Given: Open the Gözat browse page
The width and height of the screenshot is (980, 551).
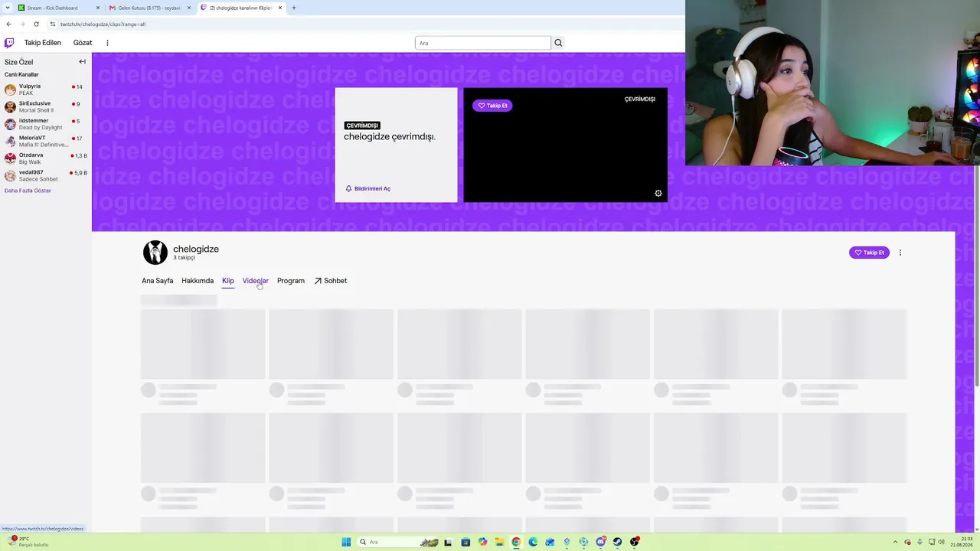Looking at the screenshot, I should [x=83, y=43].
